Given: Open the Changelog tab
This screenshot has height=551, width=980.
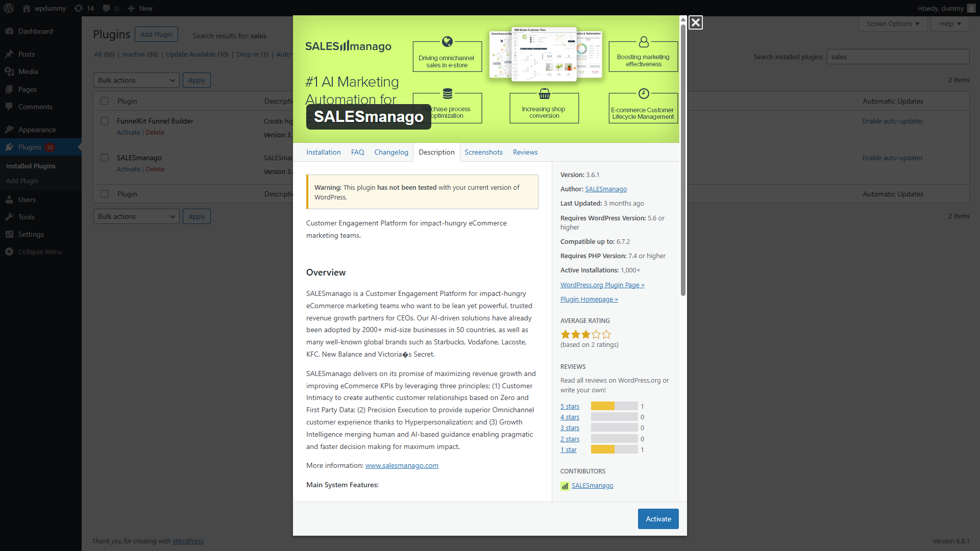Looking at the screenshot, I should pyautogui.click(x=391, y=152).
